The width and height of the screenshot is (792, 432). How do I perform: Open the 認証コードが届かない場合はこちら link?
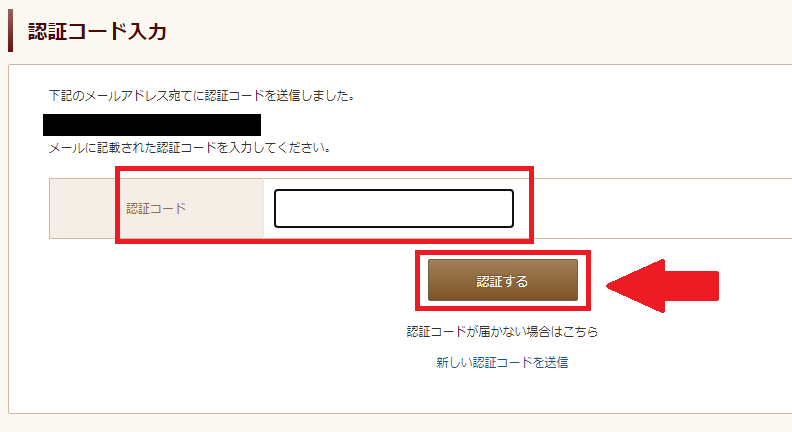[502, 331]
